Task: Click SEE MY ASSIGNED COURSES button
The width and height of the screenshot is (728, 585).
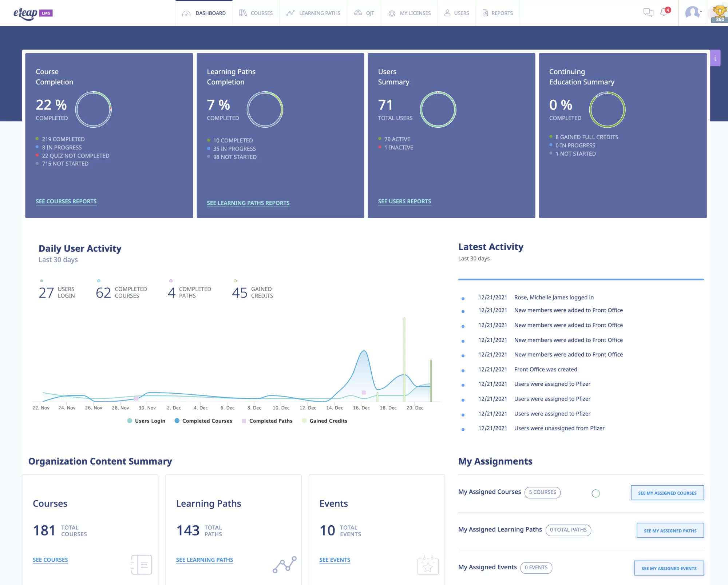Action: point(667,493)
